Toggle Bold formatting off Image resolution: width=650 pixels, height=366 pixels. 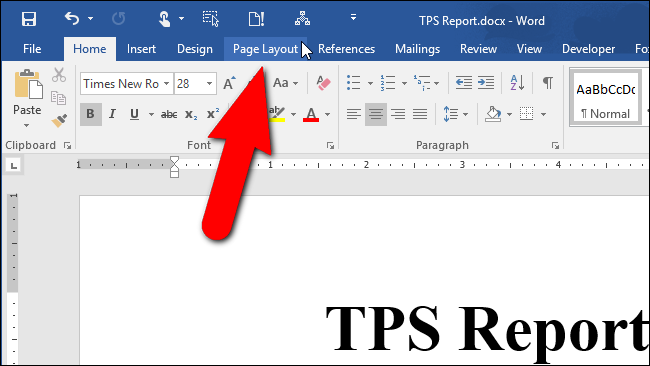pos(90,114)
